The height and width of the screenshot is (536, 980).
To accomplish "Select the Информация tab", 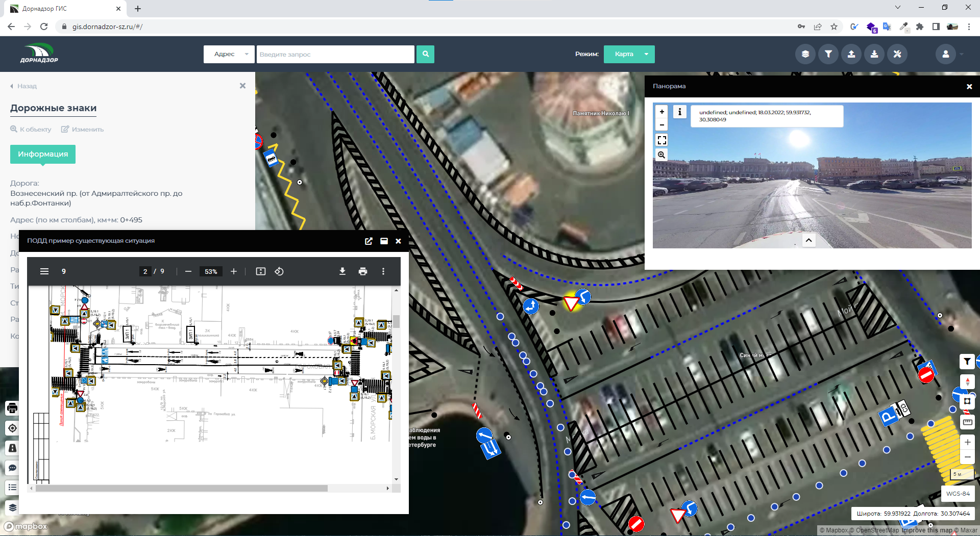I will tap(43, 154).
